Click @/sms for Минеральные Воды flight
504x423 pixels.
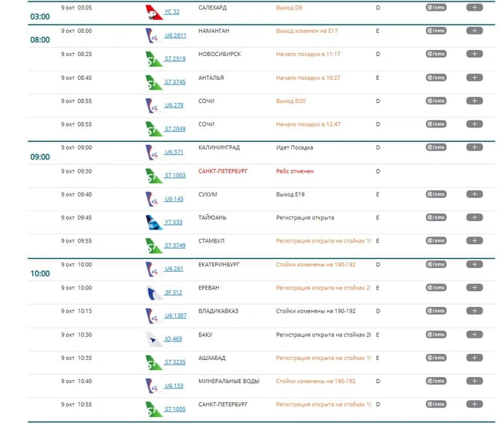point(436,381)
